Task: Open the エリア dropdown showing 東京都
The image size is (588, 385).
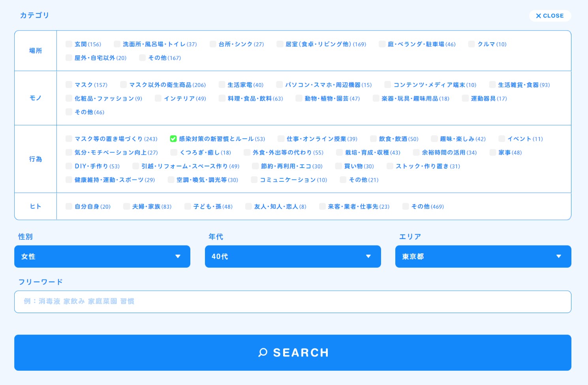Action: coord(483,257)
